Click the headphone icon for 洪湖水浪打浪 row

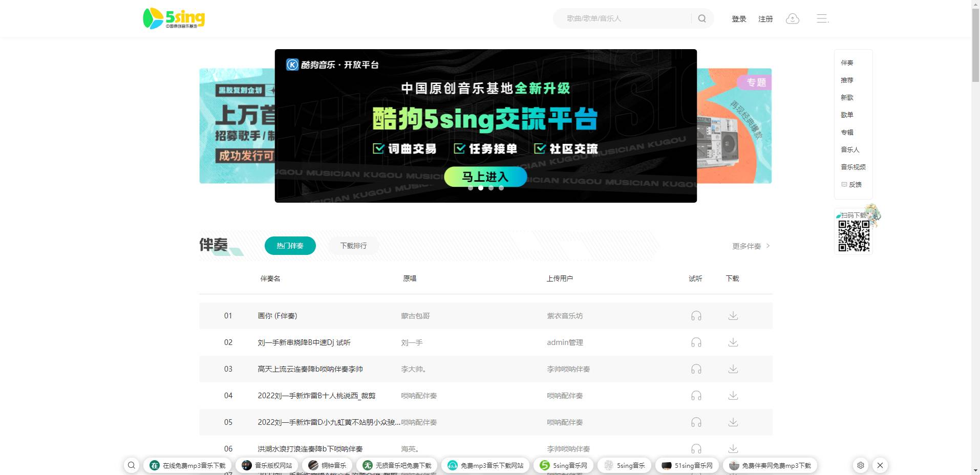tap(695, 448)
